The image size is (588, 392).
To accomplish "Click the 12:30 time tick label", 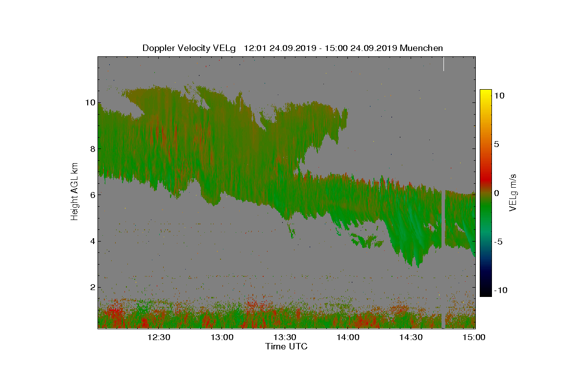I will click(159, 337).
